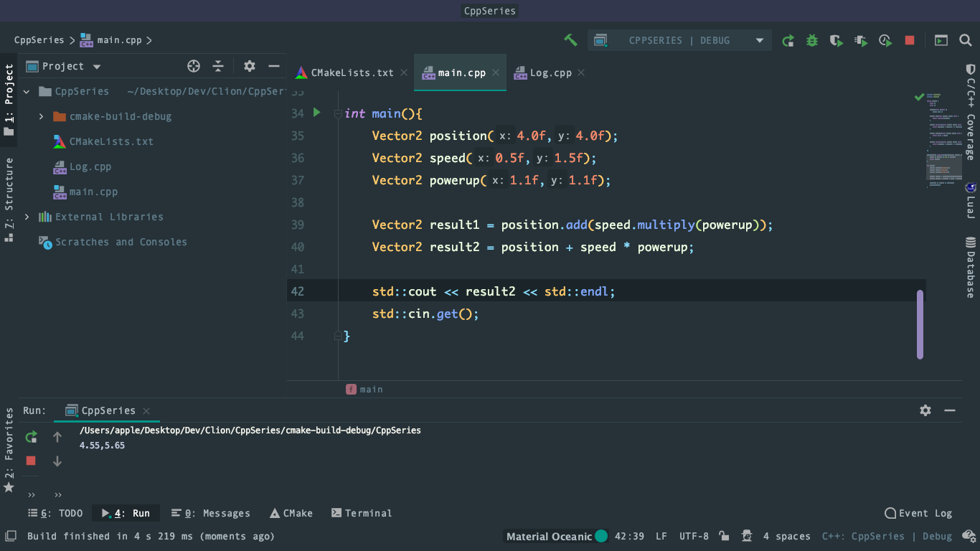Viewport: 980px width, 551px height.
Task: Click the main breadcrumb below editor
Action: click(364, 389)
